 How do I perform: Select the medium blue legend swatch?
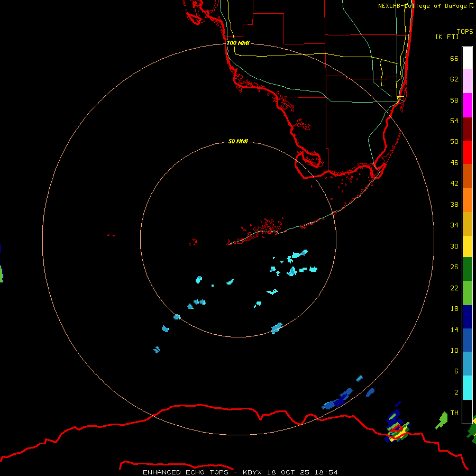point(467,340)
